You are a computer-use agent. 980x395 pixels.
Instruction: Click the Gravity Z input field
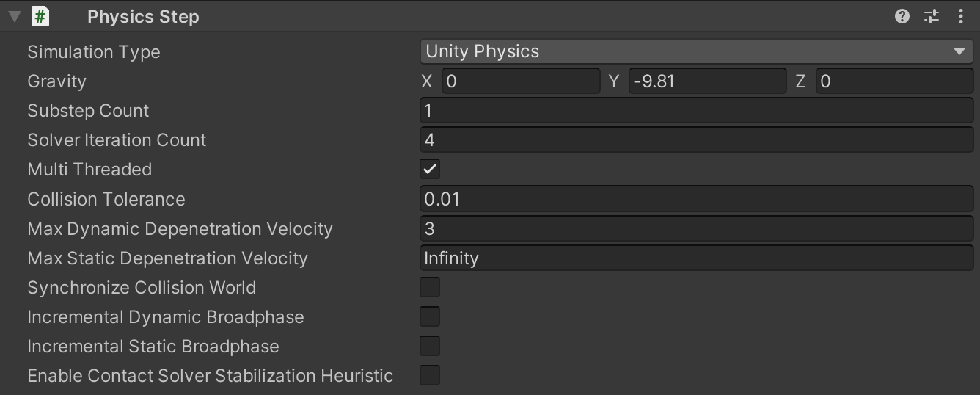(894, 81)
